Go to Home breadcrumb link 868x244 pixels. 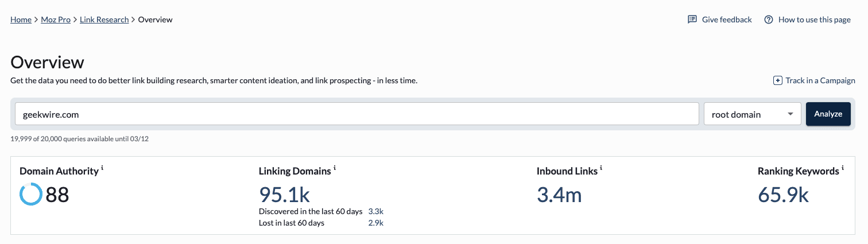(x=21, y=20)
